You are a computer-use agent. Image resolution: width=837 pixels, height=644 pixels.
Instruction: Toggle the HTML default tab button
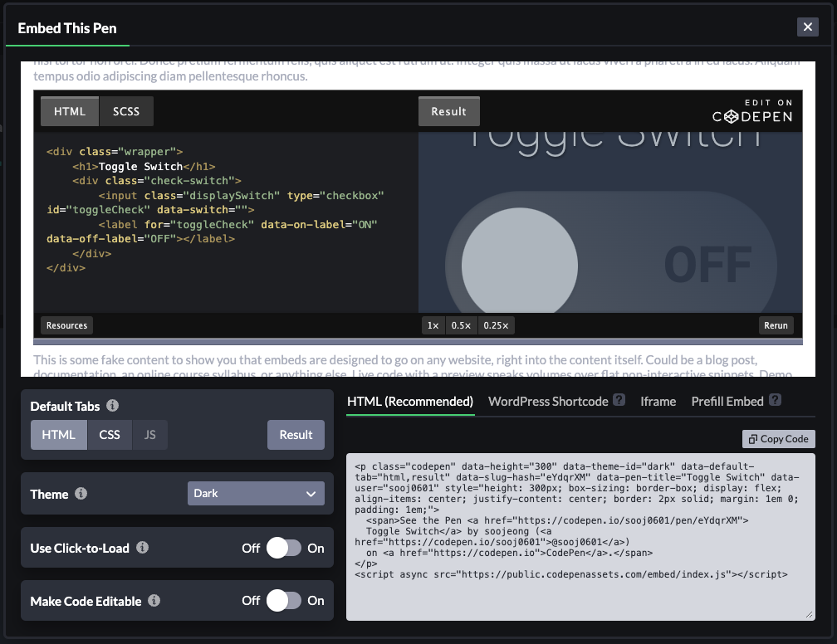pyautogui.click(x=59, y=435)
